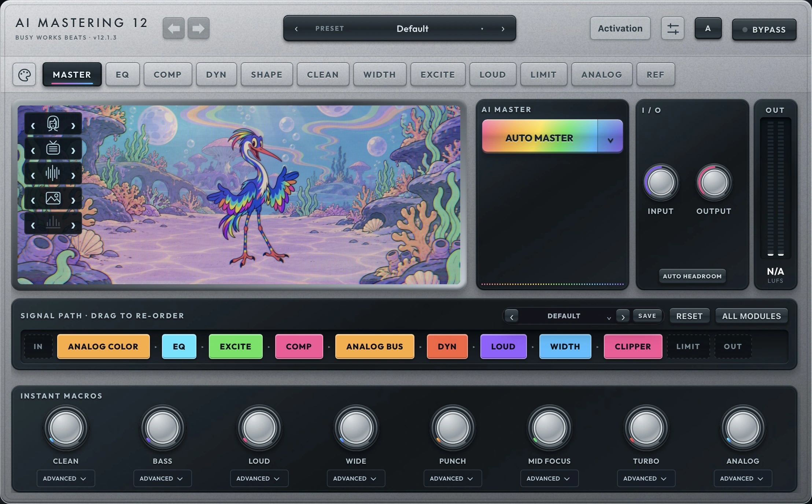Click the Activation button
812x504 pixels.
pos(620,29)
